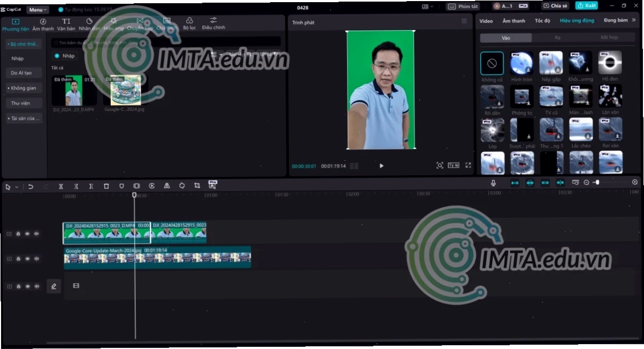Click the fullscreen icon in the player
The image size is (644, 349).
[468, 165]
